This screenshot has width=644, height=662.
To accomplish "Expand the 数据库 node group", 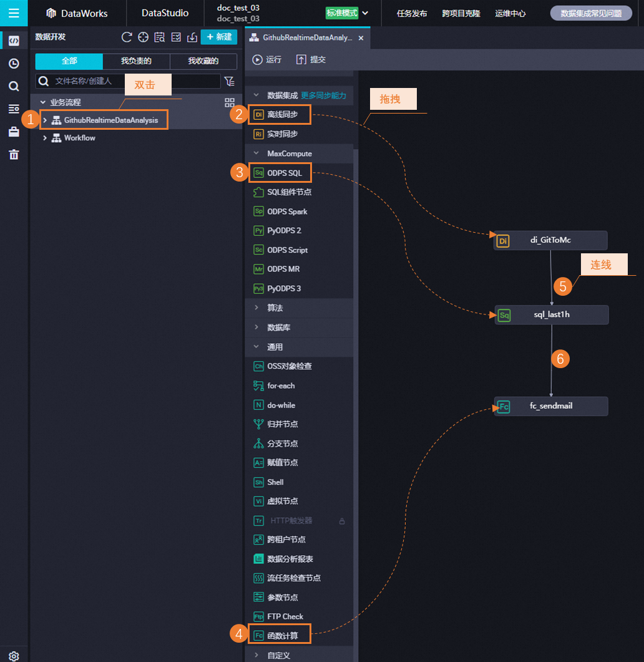I will [256, 327].
